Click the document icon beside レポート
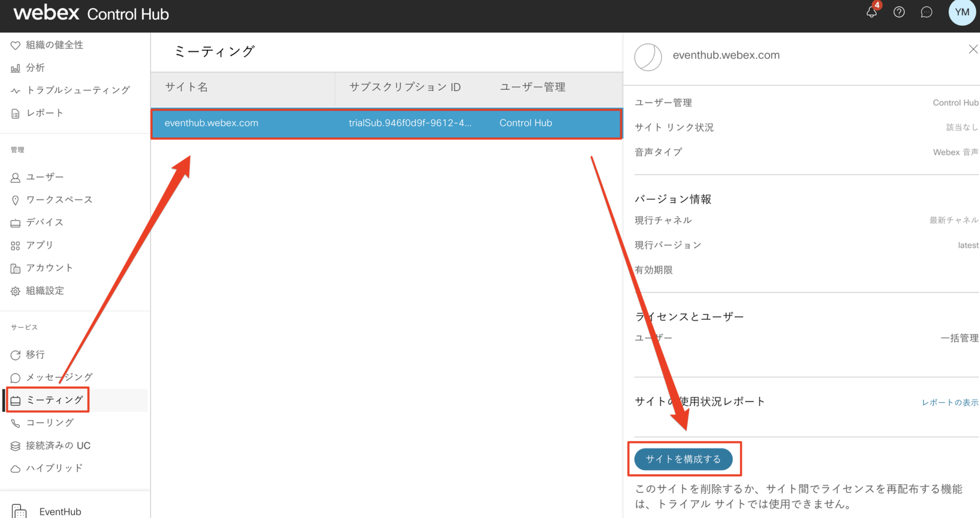Viewport: 980px width, 518px height. tap(15, 113)
